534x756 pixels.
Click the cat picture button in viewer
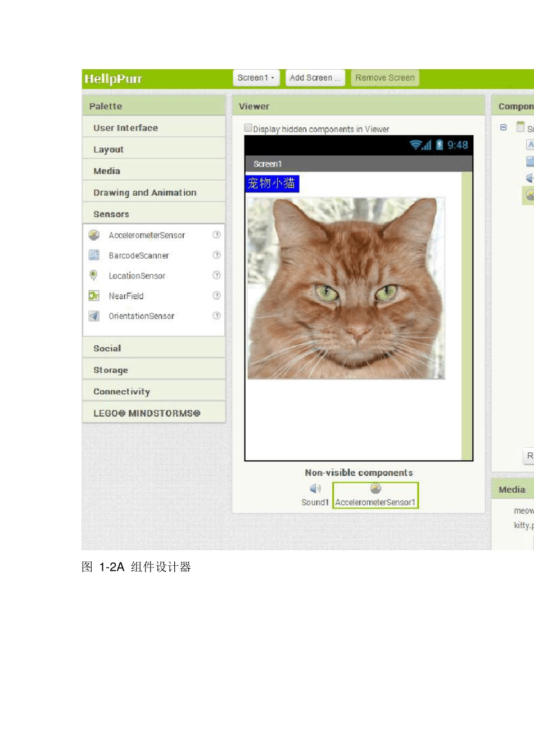click(x=346, y=288)
